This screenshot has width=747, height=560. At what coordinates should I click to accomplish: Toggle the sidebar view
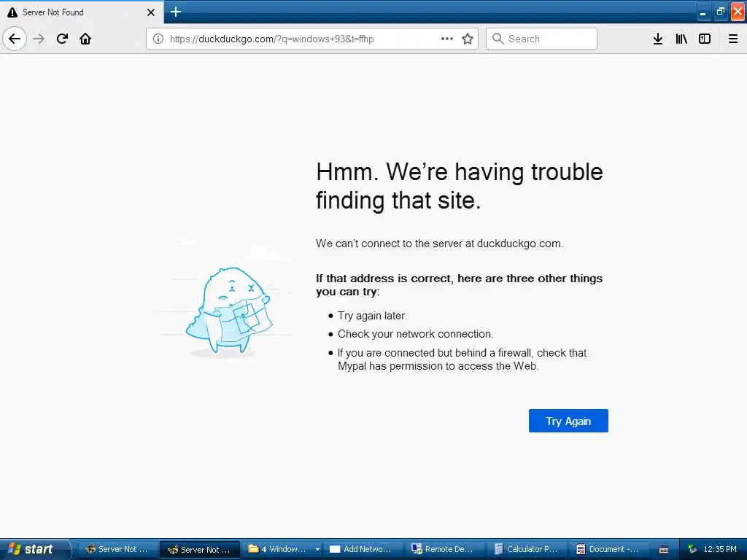(x=705, y=39)
